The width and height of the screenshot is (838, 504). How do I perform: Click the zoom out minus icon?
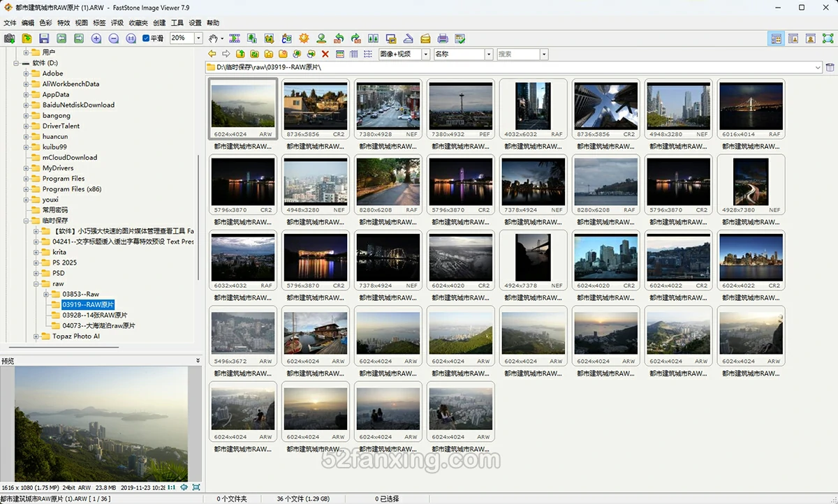(x=114, y=38)
